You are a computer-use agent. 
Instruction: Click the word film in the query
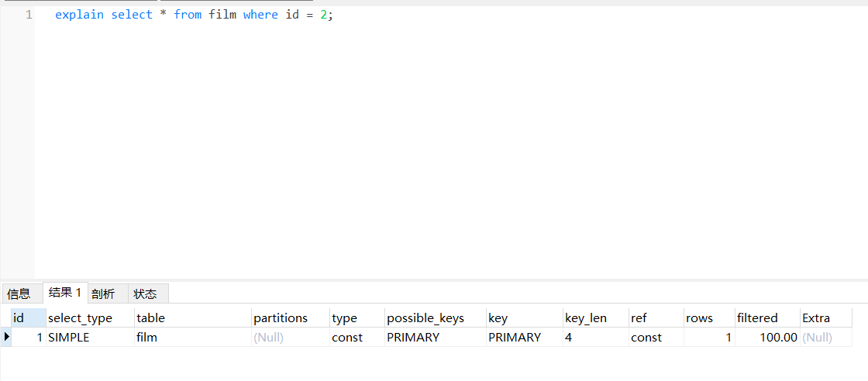[x=222, y=15]
